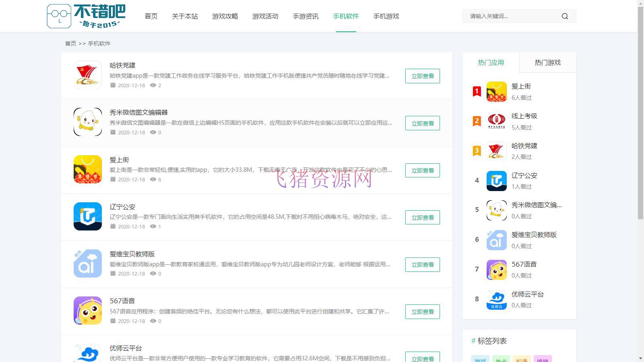The width and height of the screenshot is (644, 362).
Task: Switch to the 热门游戏 tab
Action: pyautogui.click(x=548, y=62)
